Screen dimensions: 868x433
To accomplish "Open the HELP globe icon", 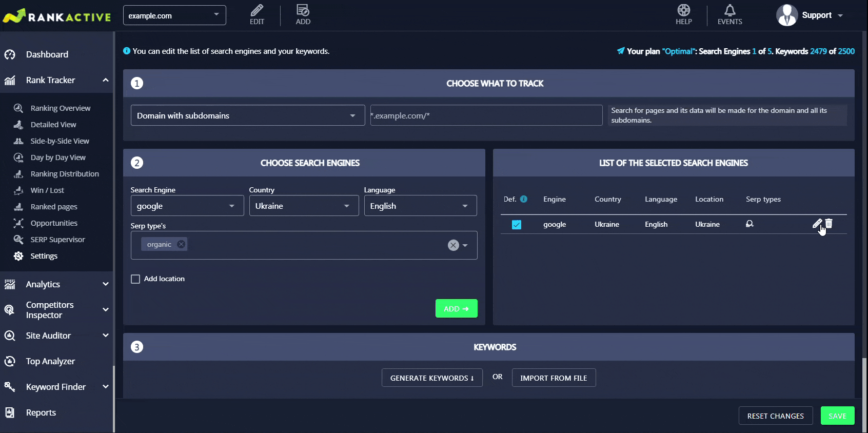I will point(683,10).
